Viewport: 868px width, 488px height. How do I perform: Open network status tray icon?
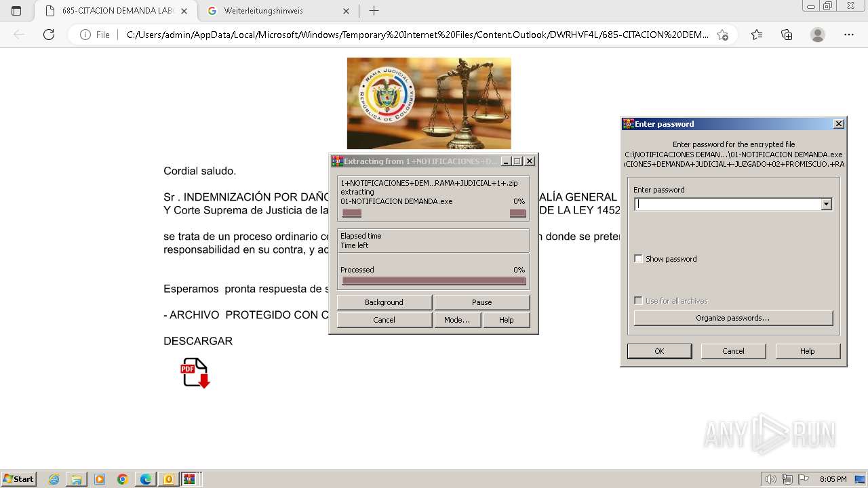click(x=787, y=479)
